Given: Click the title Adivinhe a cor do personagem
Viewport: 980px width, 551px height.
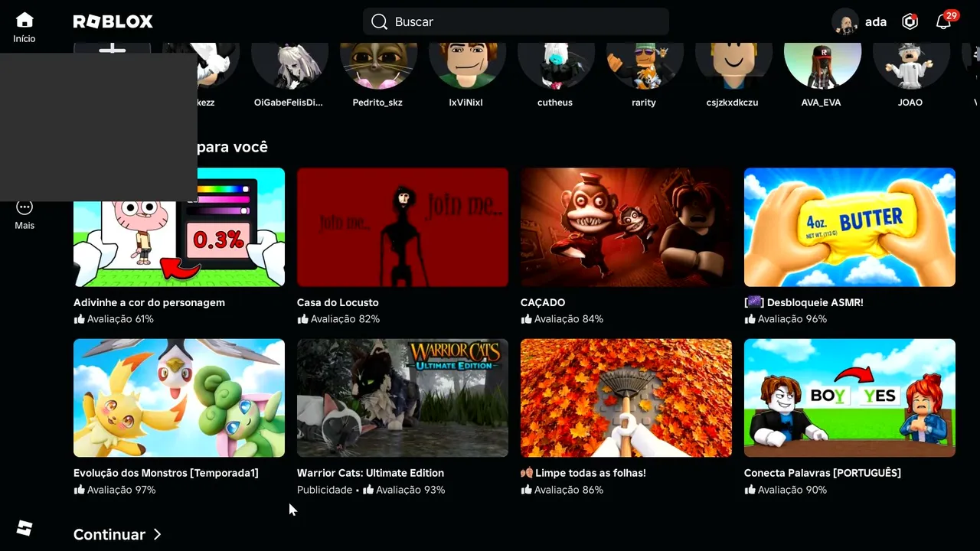Looking at the screenshot, I should click(149, 302).
